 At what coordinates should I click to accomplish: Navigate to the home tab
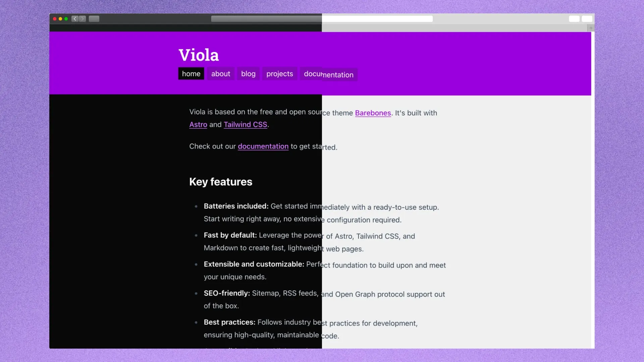[191, 73]
